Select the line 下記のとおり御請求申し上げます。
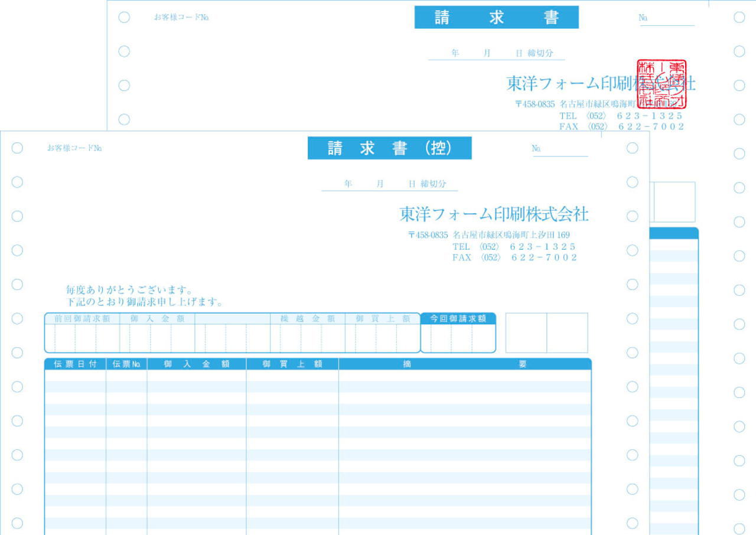This screenshot has height=535, width=756. point(145,302)
